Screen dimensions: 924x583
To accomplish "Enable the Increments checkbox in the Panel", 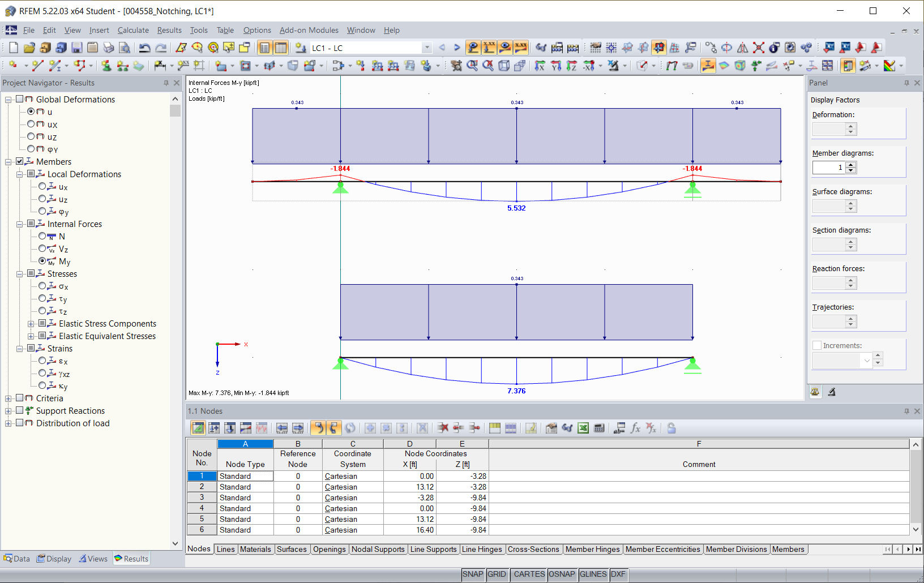I will tap(817, 345).
